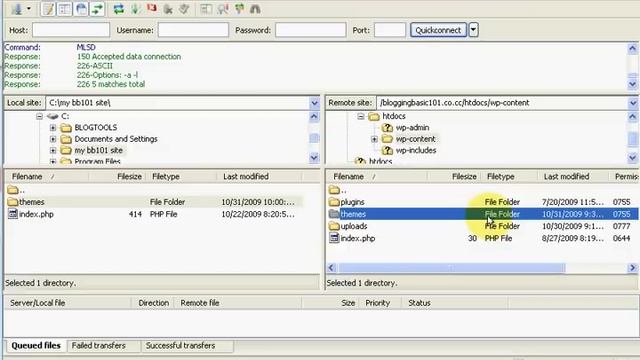Select wp-content in the remote tree
Screen dimensions: 640x360
[x=416, y=139]
